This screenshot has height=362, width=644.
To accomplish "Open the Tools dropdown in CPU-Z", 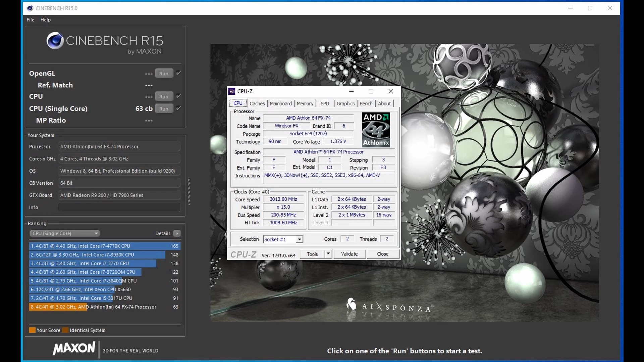I will tap(328, 254).
